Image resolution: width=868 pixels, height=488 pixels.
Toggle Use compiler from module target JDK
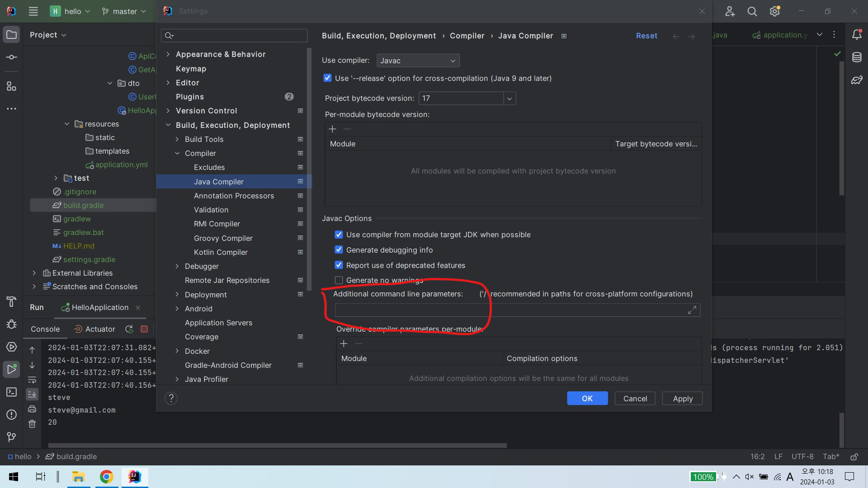339,235
